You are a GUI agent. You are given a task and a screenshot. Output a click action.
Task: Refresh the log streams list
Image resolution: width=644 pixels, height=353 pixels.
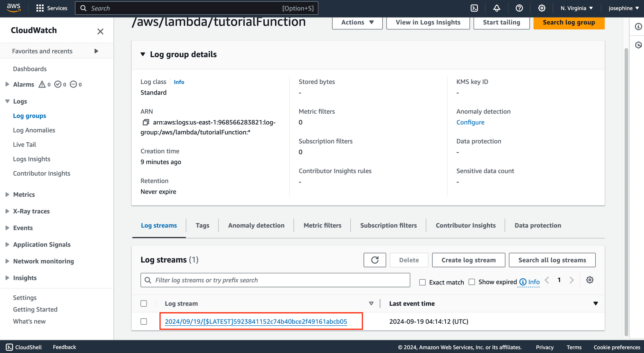[375, 260]
